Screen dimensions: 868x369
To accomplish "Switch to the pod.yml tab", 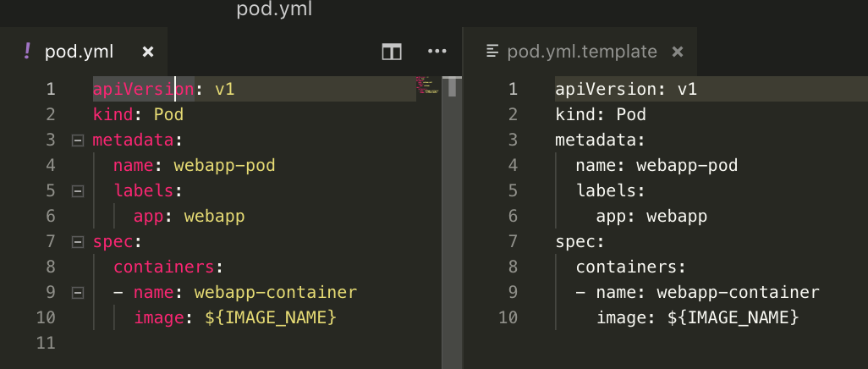I will (79, 52).
